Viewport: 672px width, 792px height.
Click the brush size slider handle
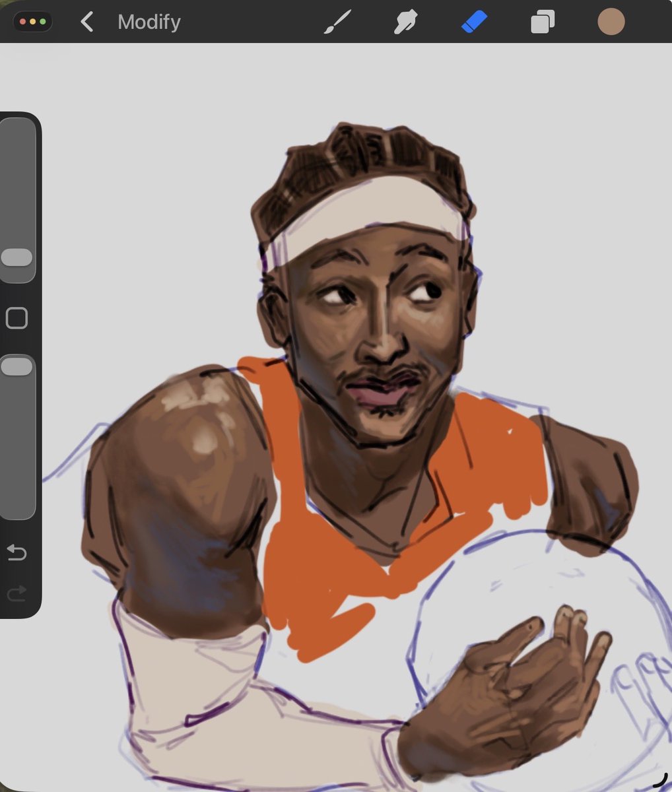(x=17, y=257)
